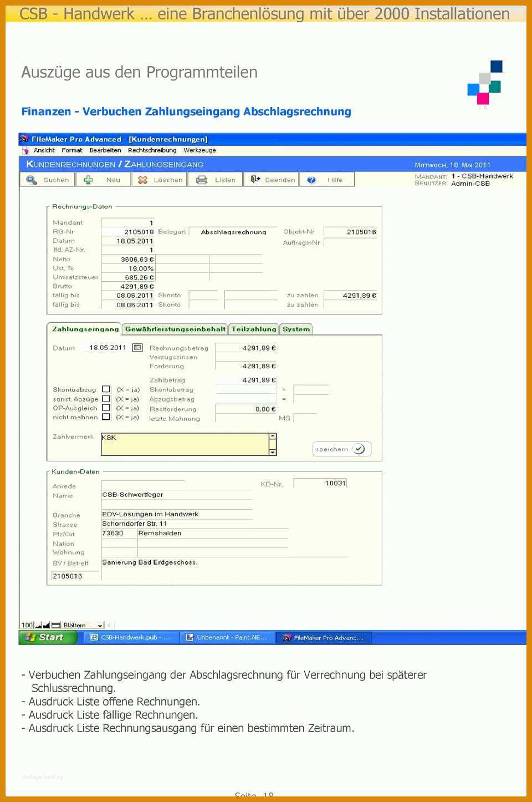Click the Strasse field Schorndorfer Str. 11
Screen dimensions: 532x802
pyautogui.click(x=177, y=524)
